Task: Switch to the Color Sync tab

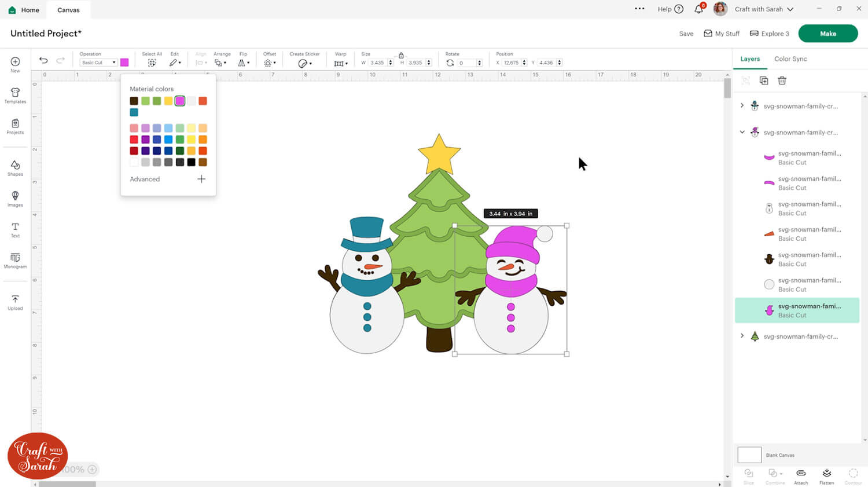Action: click(x=790, y=59)
